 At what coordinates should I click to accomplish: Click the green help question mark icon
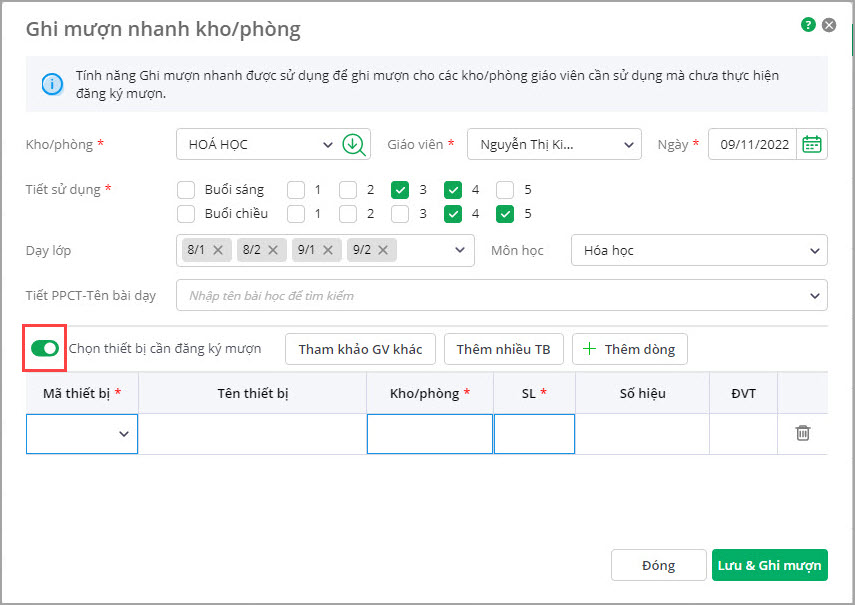point(808,25)
